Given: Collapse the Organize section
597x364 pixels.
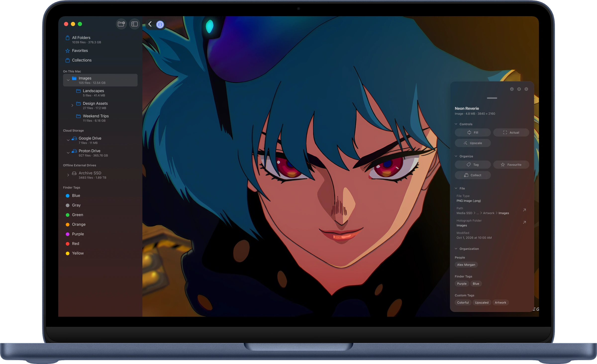Looking at the screenshot, I should tap(456, 156).
